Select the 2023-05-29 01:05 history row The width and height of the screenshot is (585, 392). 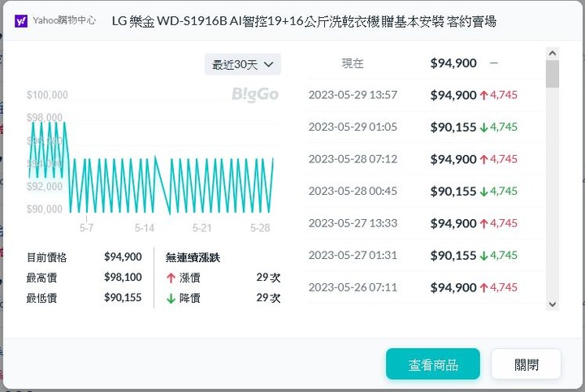(425, 127)
